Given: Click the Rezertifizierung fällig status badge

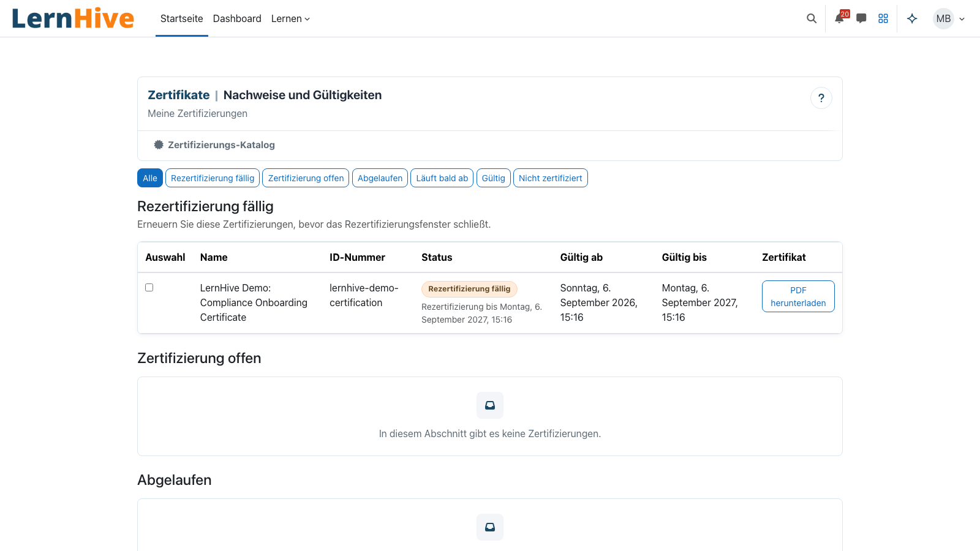Looking at the screenshot, I should (x=469, y=289).
